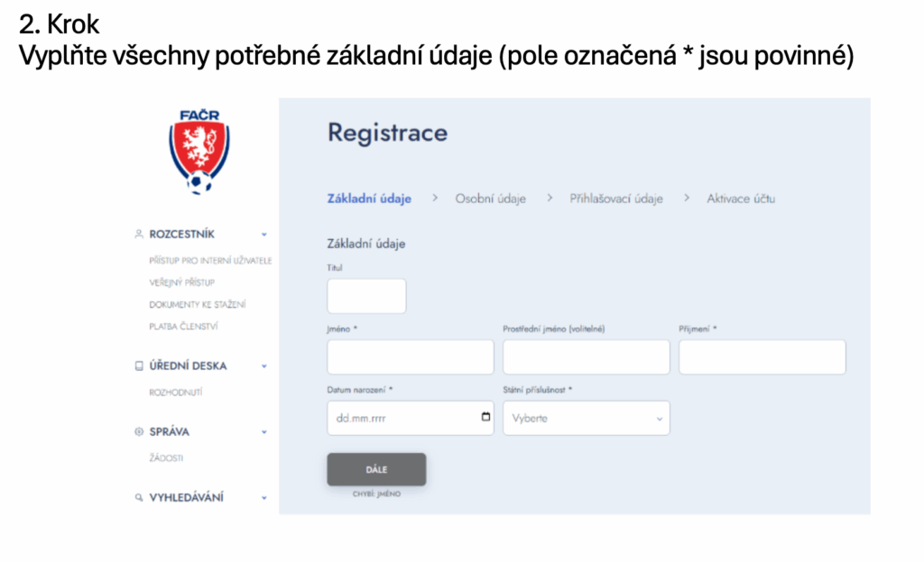Screen dimensions: 924x563
Task: Open Přístup pro interní uživatele link
Action: coord(210,261)
